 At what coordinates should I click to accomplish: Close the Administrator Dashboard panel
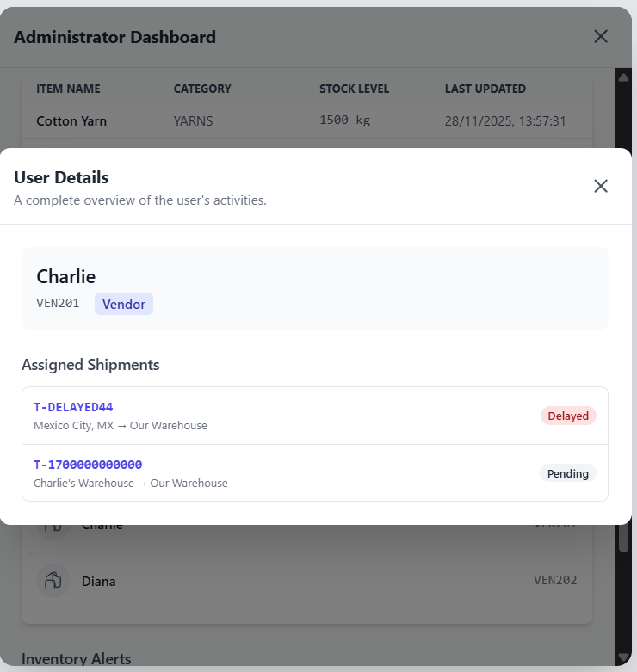tap(601, 36)
